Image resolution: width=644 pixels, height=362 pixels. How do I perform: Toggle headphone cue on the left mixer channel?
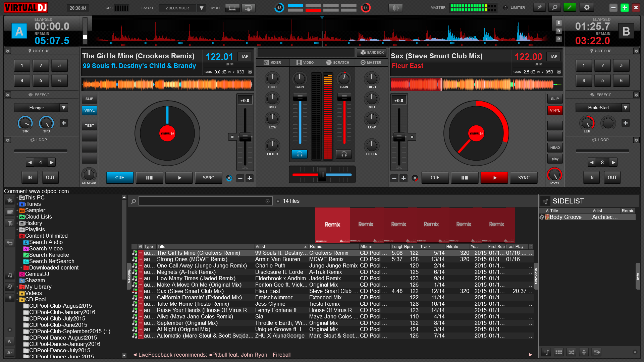(x=300, y=154)
